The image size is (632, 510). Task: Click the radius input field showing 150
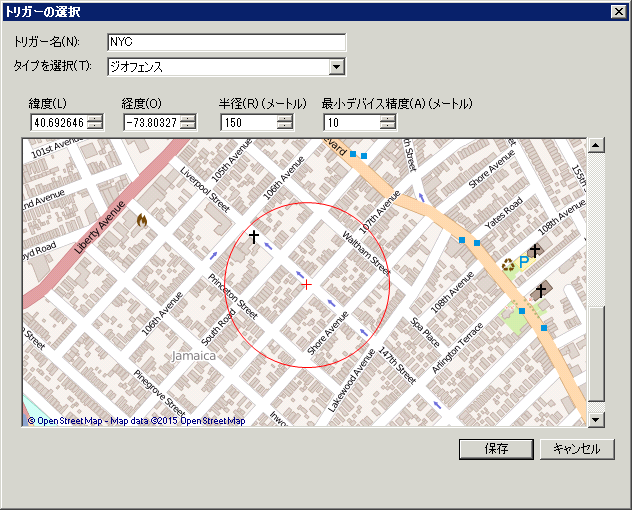(x=248, y=122)
